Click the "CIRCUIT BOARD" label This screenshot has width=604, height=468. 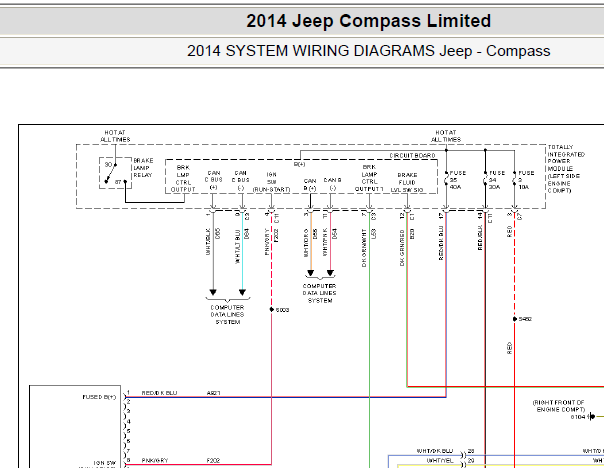point(412,156)
